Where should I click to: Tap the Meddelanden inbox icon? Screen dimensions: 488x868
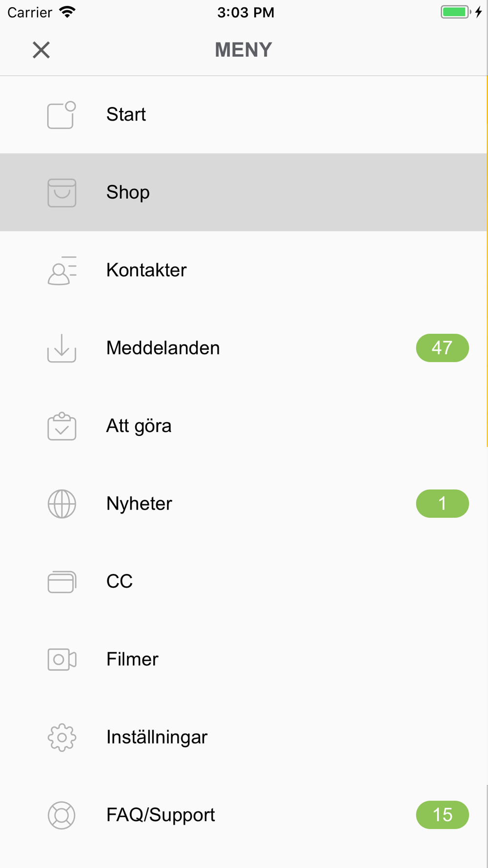tap(61, 348)
